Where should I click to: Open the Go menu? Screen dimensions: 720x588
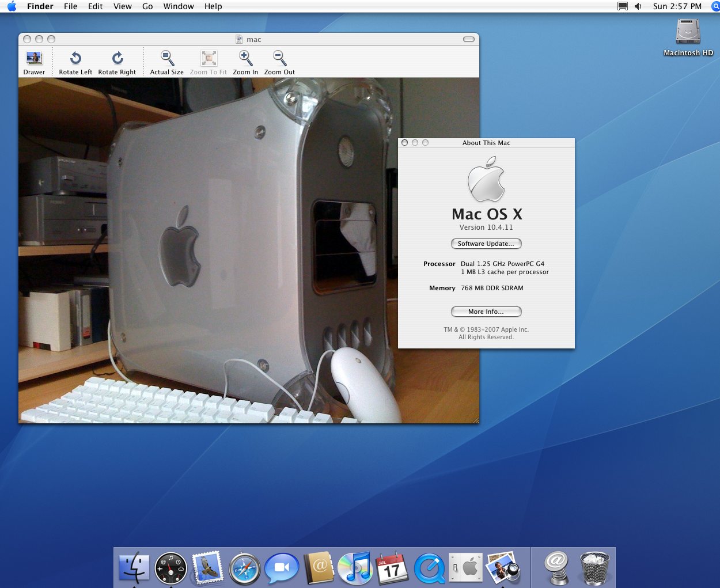pyautogui.click(x=147, y=6)
